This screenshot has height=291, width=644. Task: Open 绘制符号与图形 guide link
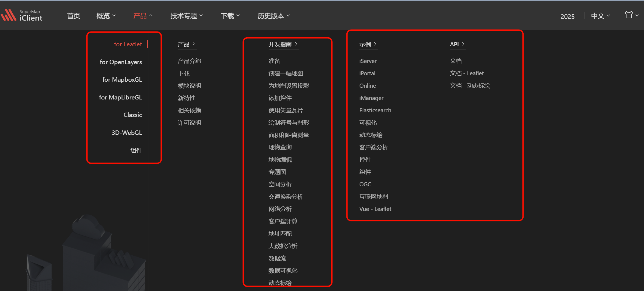(289, 122)
